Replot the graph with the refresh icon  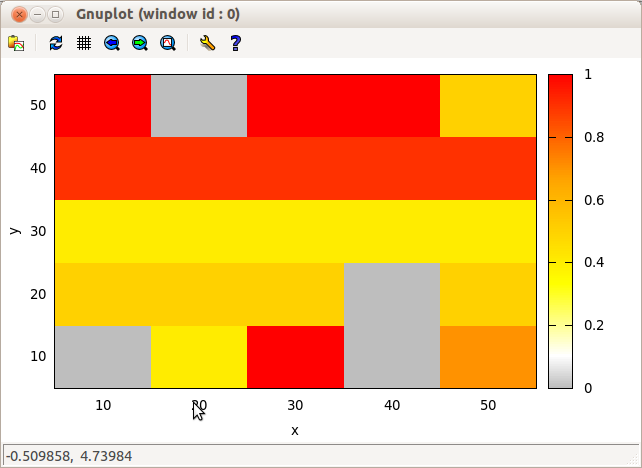[x=56, y=43]
